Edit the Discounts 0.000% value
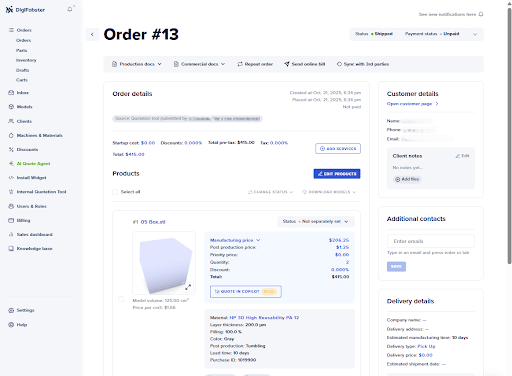 [193, 143]
